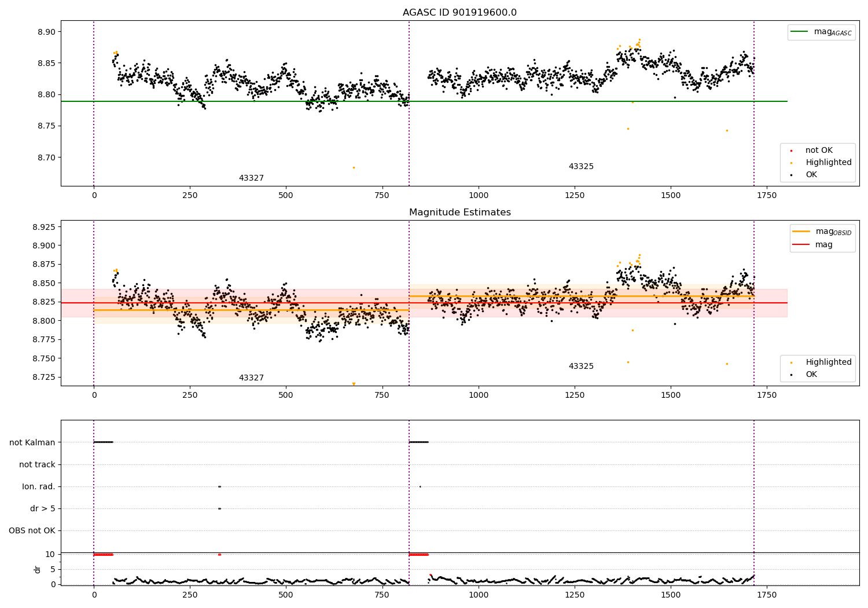The width and height of the screenshot is (868, 608).
Task: Select the red 'mag' legend line sample
Action: coord(801,245)
